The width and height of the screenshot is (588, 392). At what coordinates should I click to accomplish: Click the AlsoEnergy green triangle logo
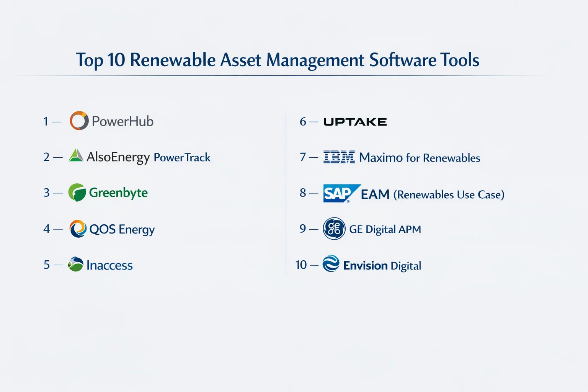pyautogui.click(x=76, y=155)
